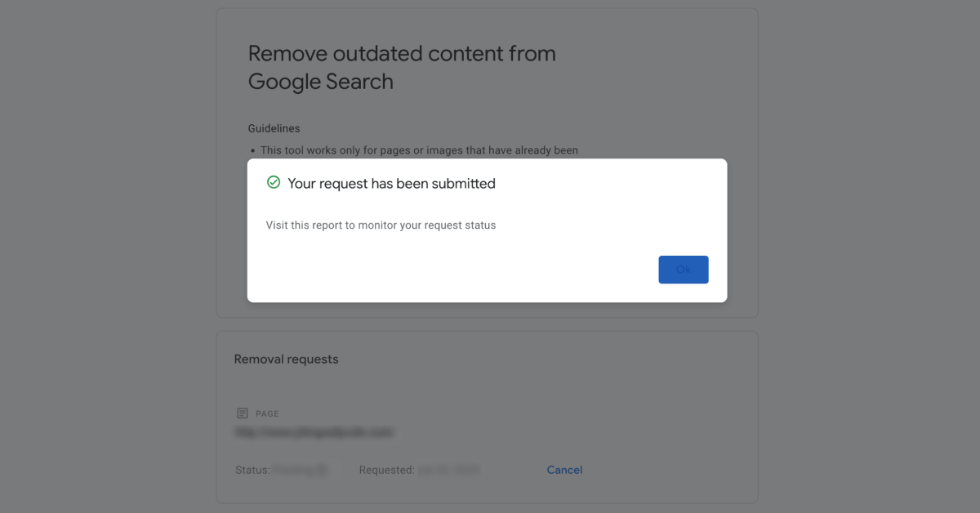This screenshot has height=513, width=980.
Task: Click the Guidelines heading text
Action: pyautogui.click(x=274, y=128)
